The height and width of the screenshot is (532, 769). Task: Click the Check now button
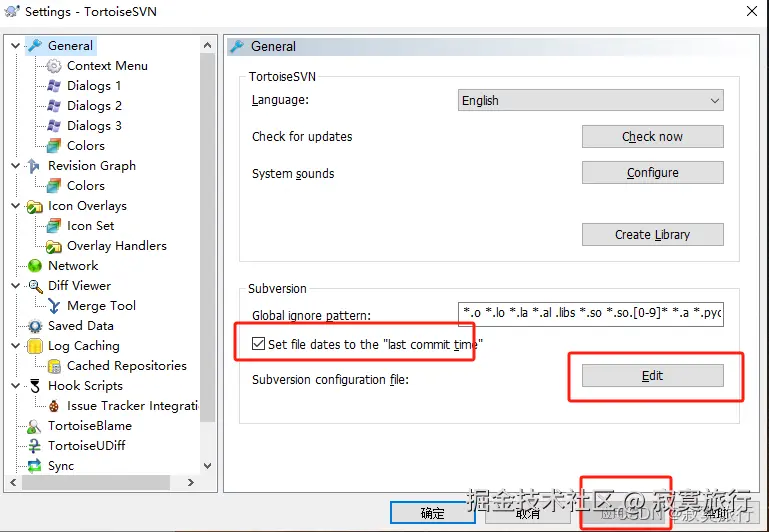652,136
